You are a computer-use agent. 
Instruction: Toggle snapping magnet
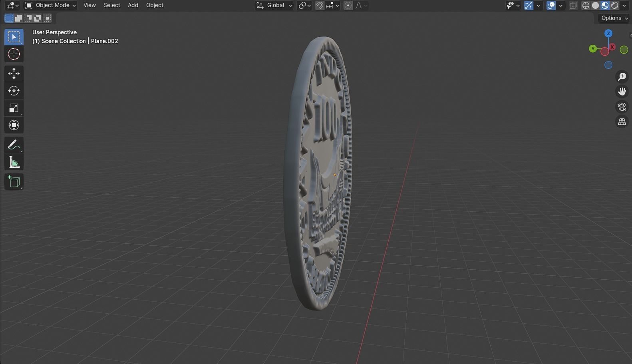point(320,5)
